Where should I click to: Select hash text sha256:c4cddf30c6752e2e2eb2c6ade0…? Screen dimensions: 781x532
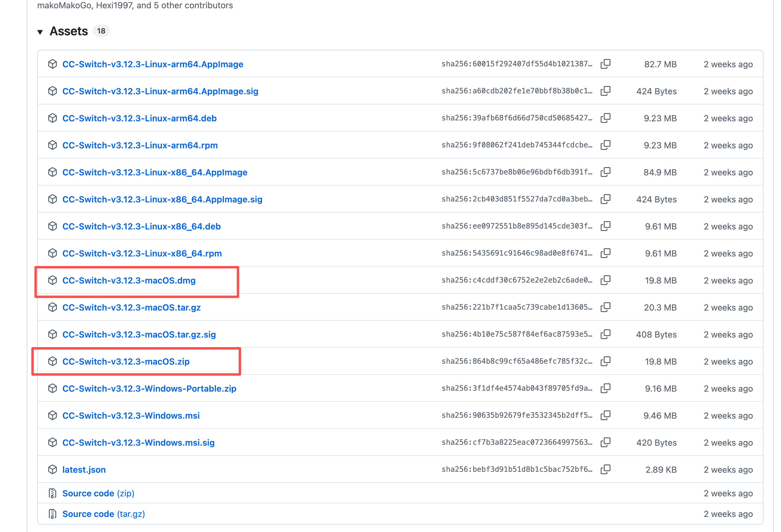(517, 280)
